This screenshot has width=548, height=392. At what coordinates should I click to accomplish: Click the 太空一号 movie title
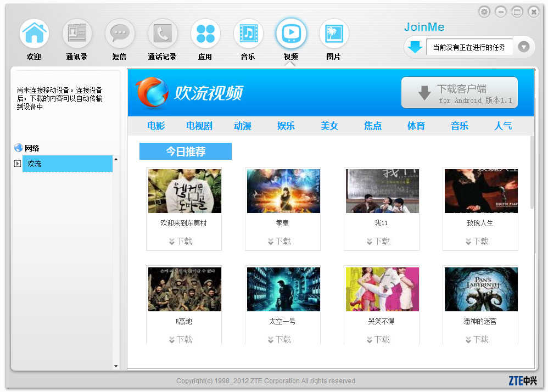point(282,321)
